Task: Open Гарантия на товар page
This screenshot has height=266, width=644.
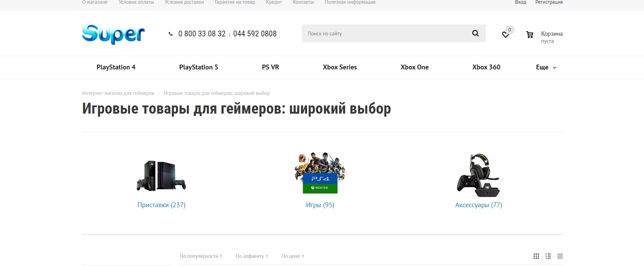Action: (x=235, y=2)
